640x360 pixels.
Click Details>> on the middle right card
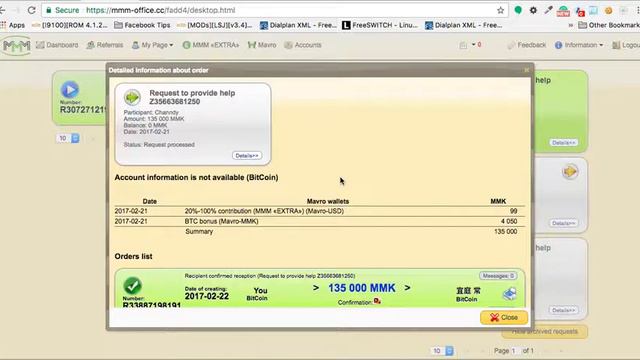[563, 223]
